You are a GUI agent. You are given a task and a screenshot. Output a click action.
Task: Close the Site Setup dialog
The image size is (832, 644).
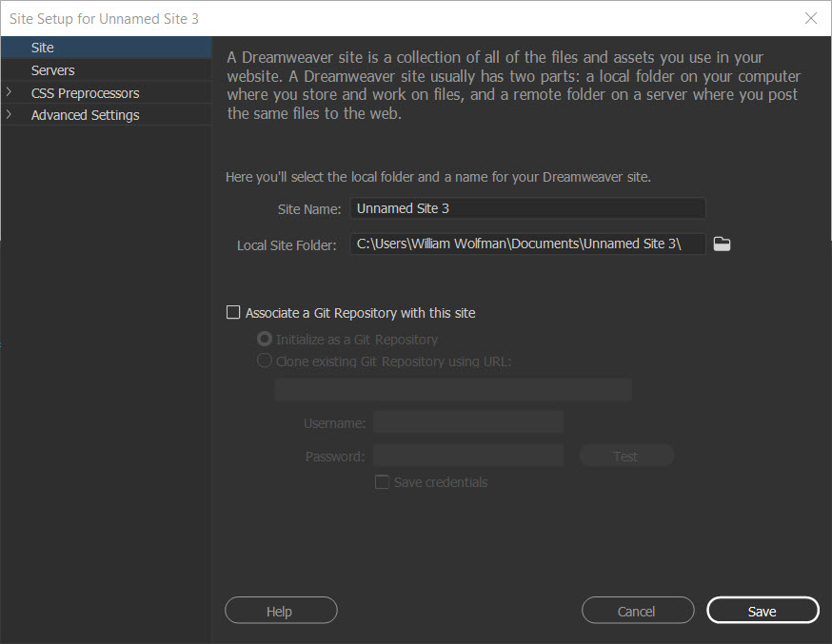click(x=810, y=19)
